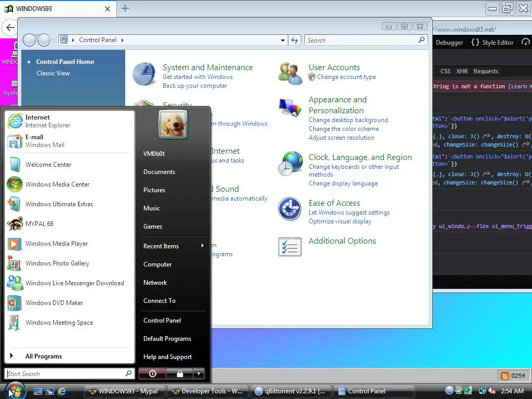Click the Start Search input field

70,374
